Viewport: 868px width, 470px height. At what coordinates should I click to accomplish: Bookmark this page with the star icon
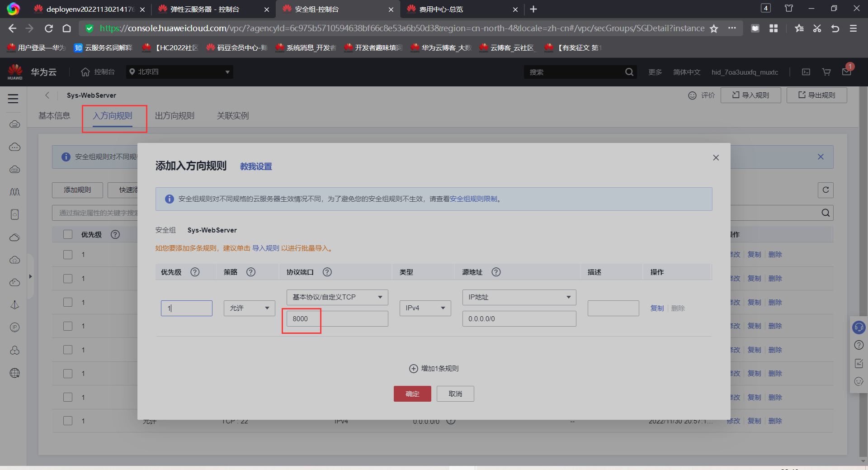click(714, 28)
